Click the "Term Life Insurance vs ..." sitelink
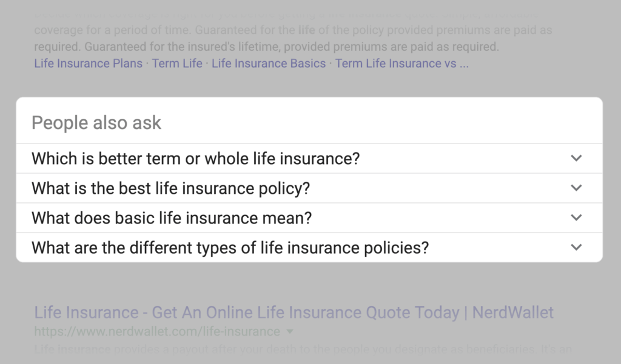This screenshot has height=364, width=621. click(402, 63)
